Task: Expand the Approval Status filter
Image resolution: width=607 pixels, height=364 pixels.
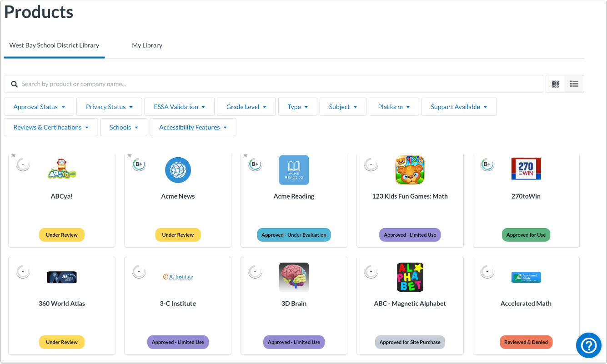Action: click(x=39, y=107)
